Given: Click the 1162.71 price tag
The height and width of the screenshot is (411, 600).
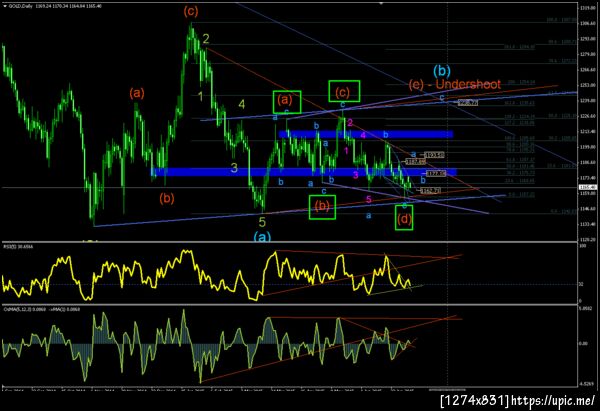Looking at the screenshot, I should point(430,191).
